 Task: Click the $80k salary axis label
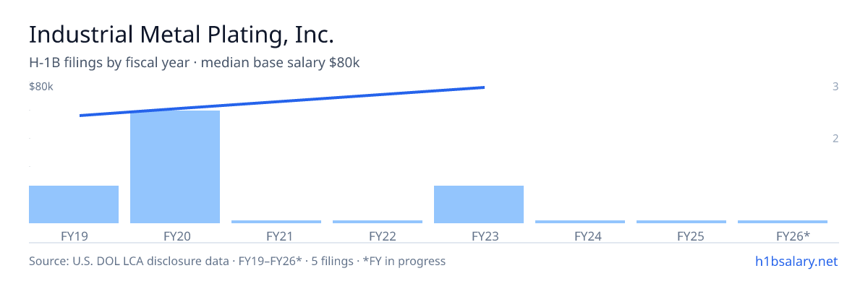tap(41, 87)
